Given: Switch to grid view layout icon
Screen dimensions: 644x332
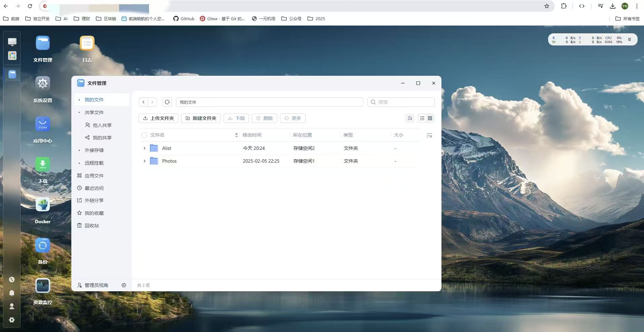Looking at the screenshot, I should (x=430, y=118).
